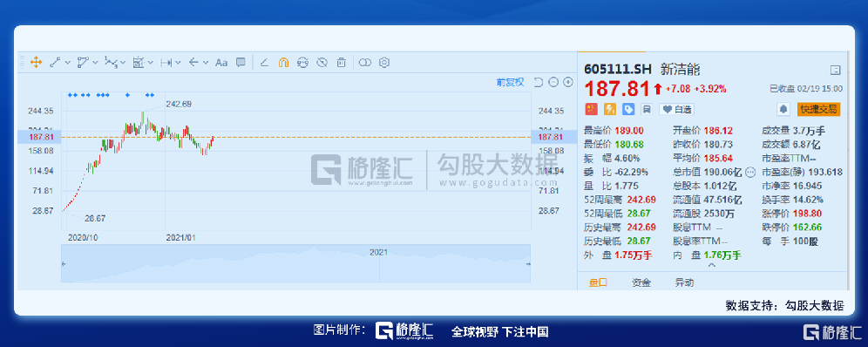Select the comment bubble note tool
The image size is (868, 347).
coord(241,63)
